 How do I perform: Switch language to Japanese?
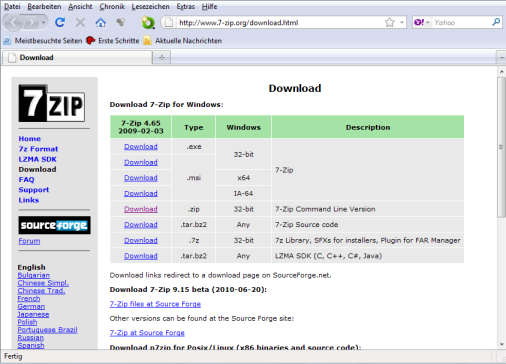[x=33, y=314]
